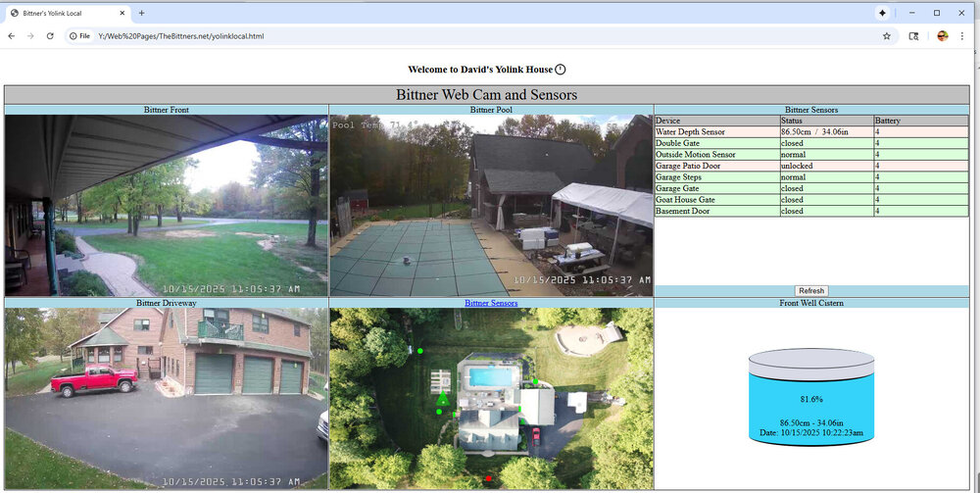This screenshot has width=980, height=493.
Task: Click the browser back arrow
Action: coord(11,36)
